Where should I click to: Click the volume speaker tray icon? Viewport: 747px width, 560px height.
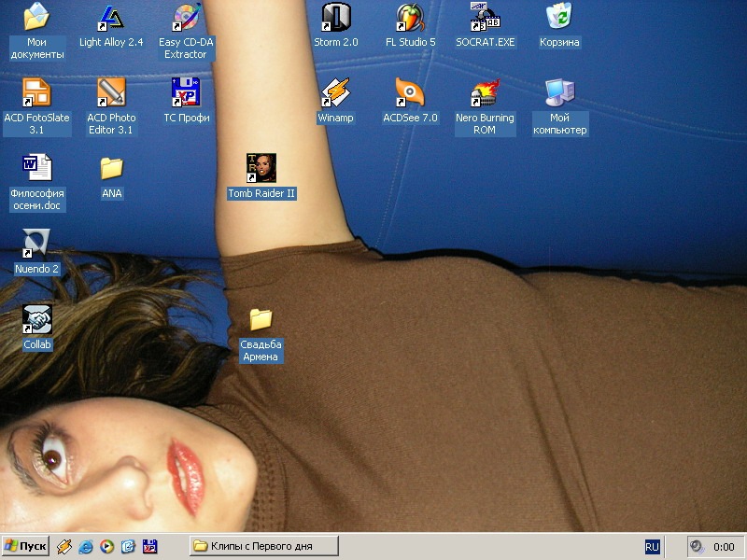point(696,547)
